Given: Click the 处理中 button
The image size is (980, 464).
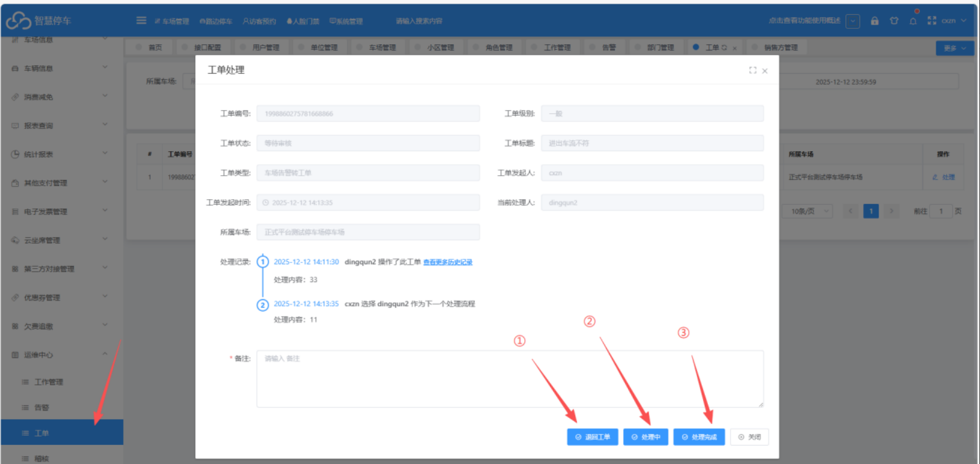Looking at the screenshot, I should point(646,437).
